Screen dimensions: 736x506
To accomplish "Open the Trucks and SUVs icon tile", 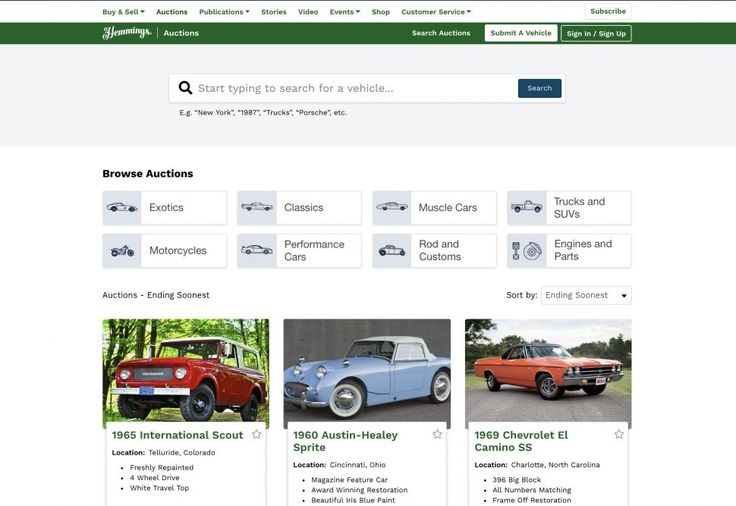I will pyautogui.click(x=527, y=208).
